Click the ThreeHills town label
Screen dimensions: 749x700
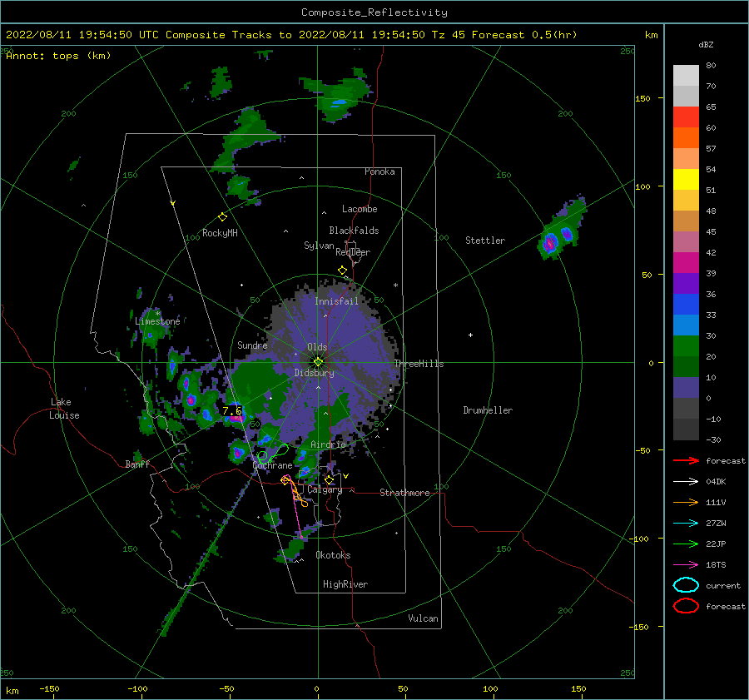pyautogui.click(x=419, y=364)
